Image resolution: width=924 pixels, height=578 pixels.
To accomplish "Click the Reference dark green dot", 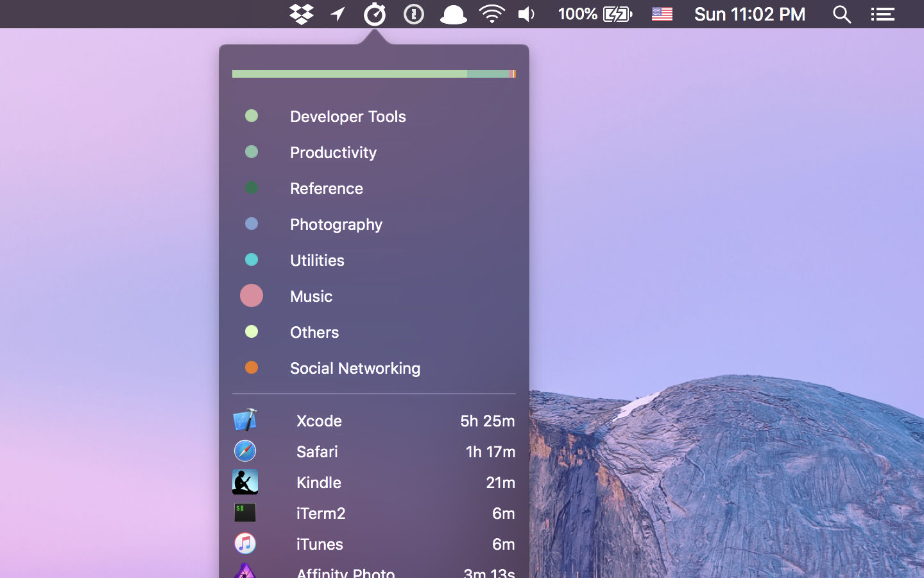I will tap(252, 188).
